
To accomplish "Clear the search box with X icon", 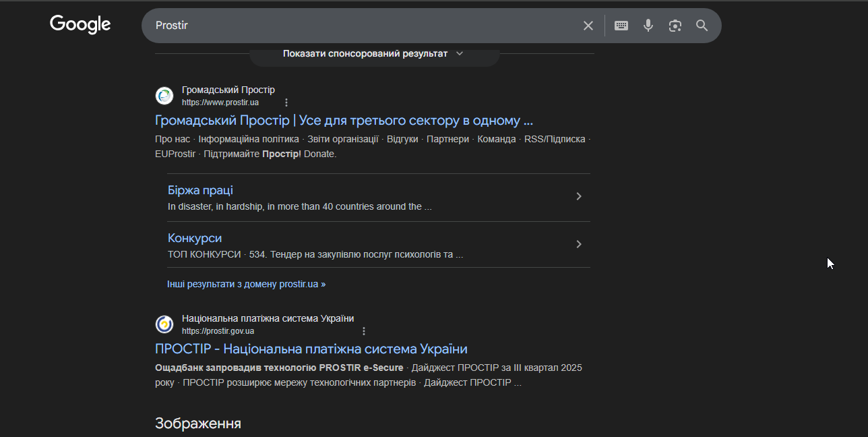I will coord(588,26).
